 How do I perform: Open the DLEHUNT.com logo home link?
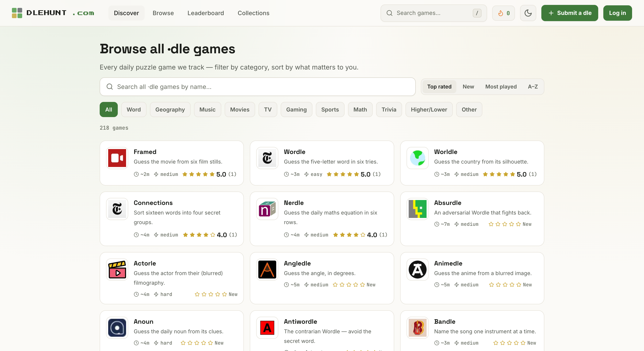53,13
